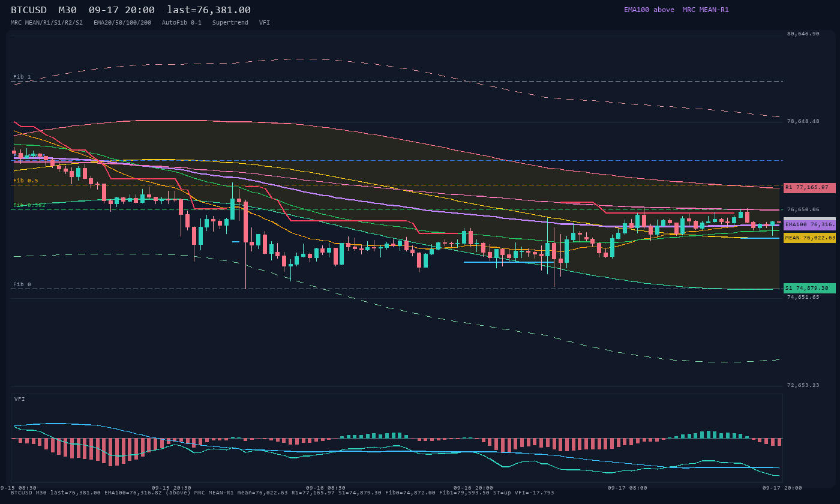
Task: Click ST=up in the footer status line
Action: pos(502,493)
